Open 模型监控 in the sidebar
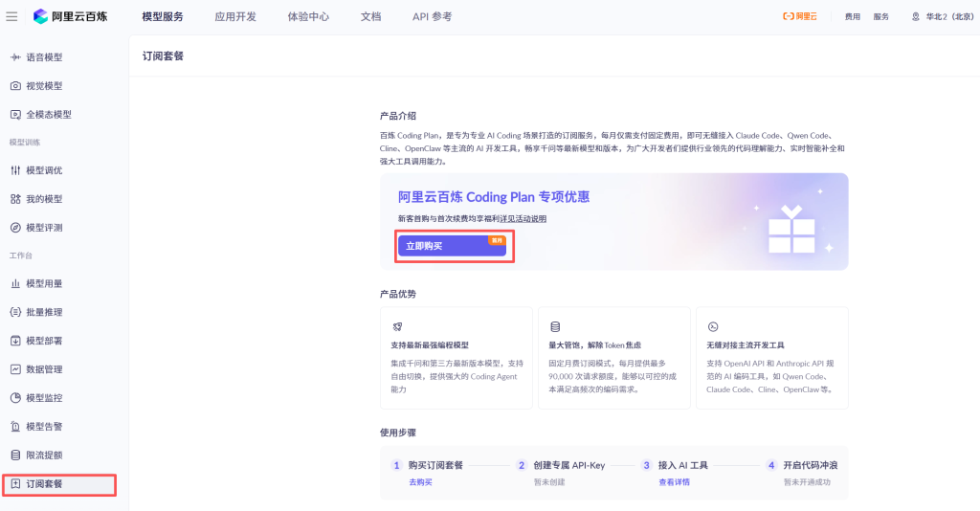Screen dimensions: 980x511 point(43,398)
